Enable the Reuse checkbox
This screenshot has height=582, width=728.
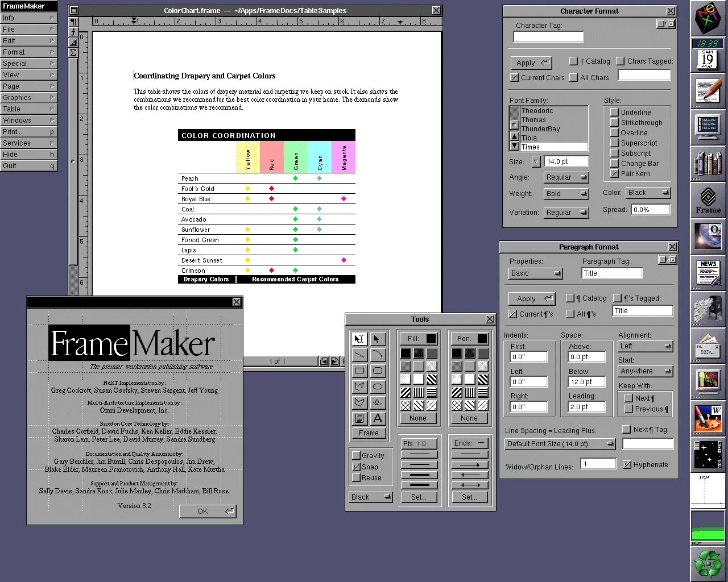356,477
